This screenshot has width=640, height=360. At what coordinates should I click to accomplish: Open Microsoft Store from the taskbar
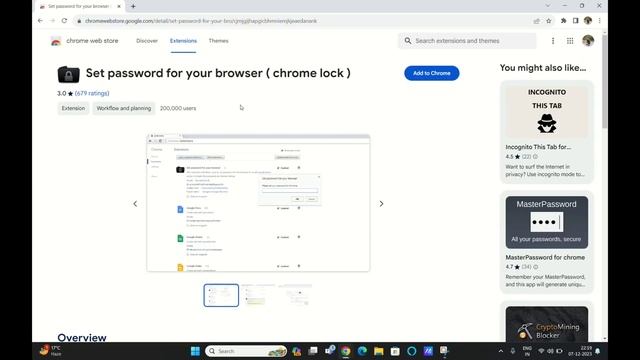395,351
